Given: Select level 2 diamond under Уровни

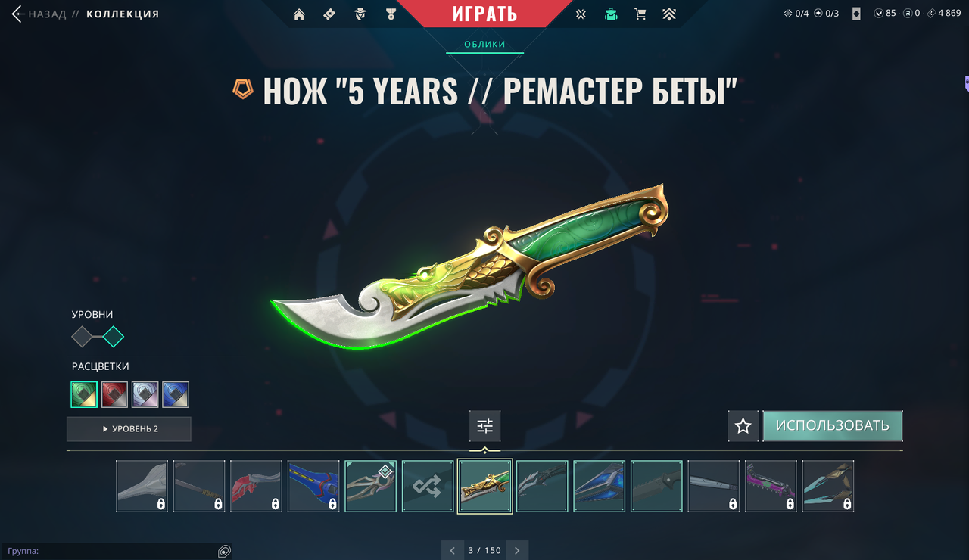Looking at the screenshot, I should tap(114, 336).
